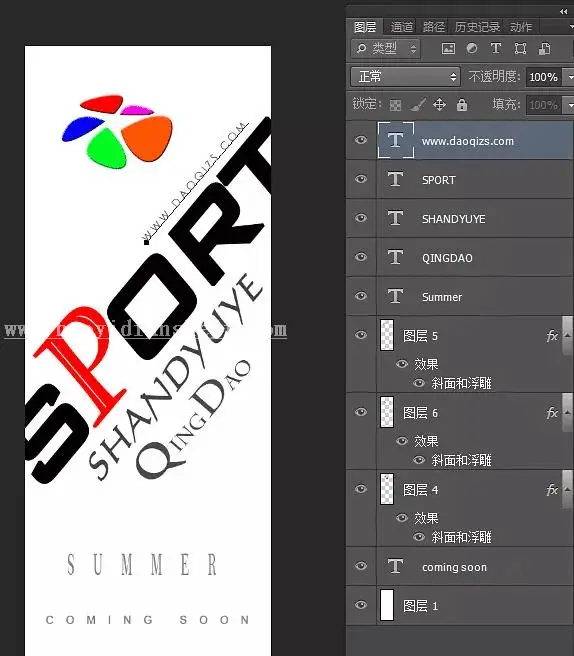The image size is (574, 656).
Task: Click the T icon of SPORT layer
Action: coord(395,179)
